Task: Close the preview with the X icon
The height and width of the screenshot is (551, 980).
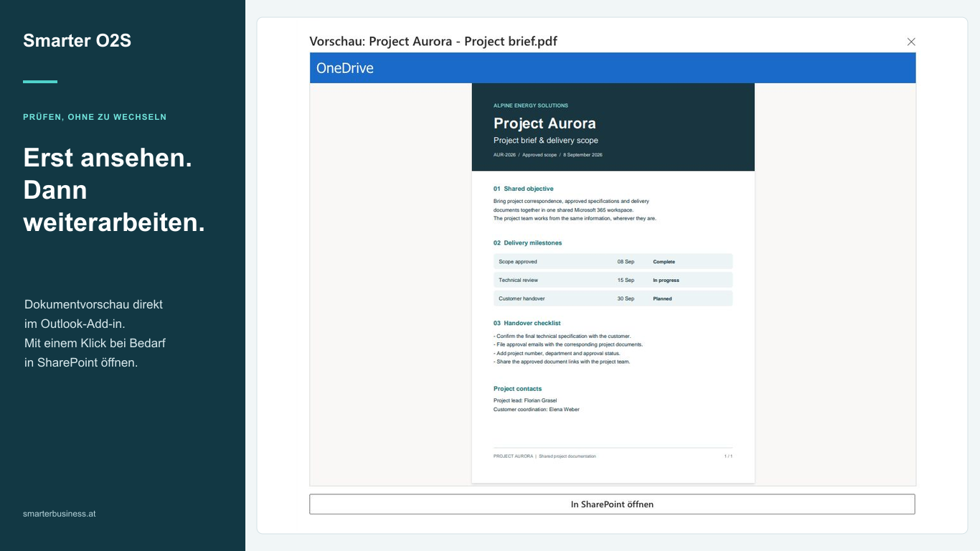Action: [x=911, y=42]
